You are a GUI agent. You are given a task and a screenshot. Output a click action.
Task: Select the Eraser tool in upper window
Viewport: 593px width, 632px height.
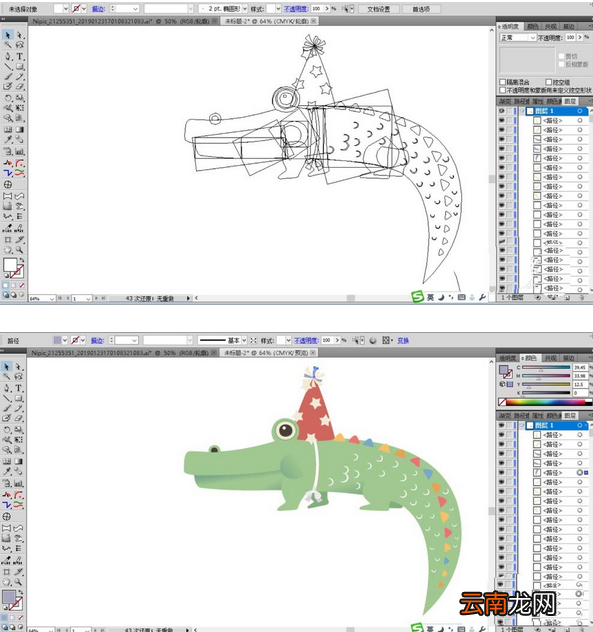pyautogui.click(x=19, y=86)
